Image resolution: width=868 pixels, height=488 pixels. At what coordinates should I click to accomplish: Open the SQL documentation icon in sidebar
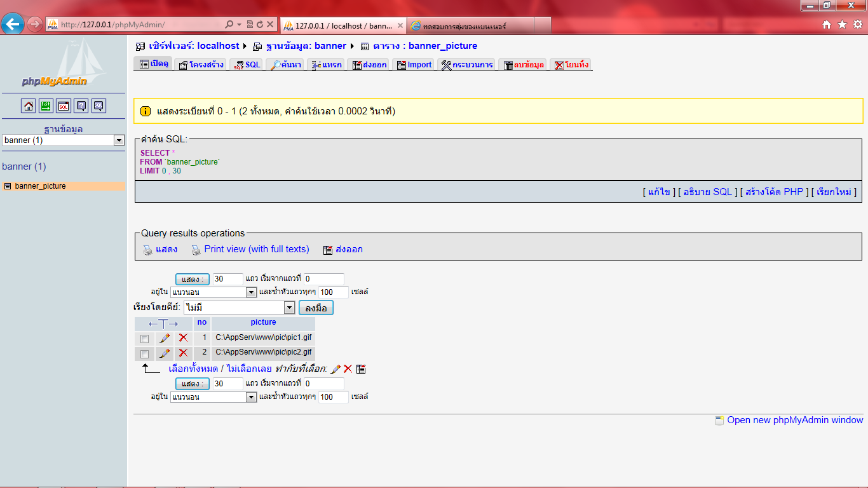98,106
